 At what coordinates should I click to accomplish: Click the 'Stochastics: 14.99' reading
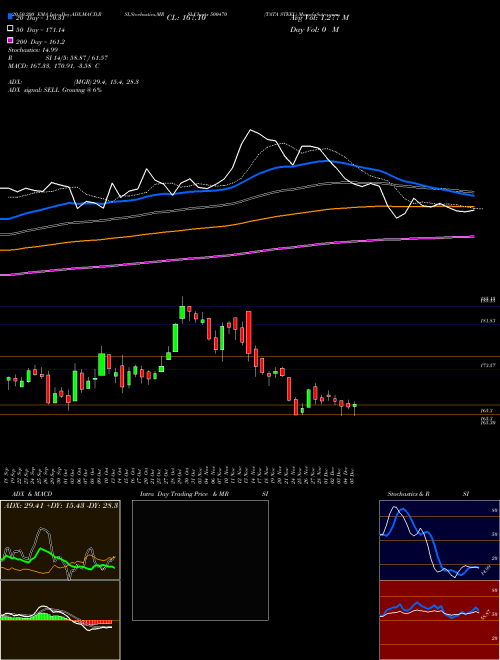pos(33,50)
